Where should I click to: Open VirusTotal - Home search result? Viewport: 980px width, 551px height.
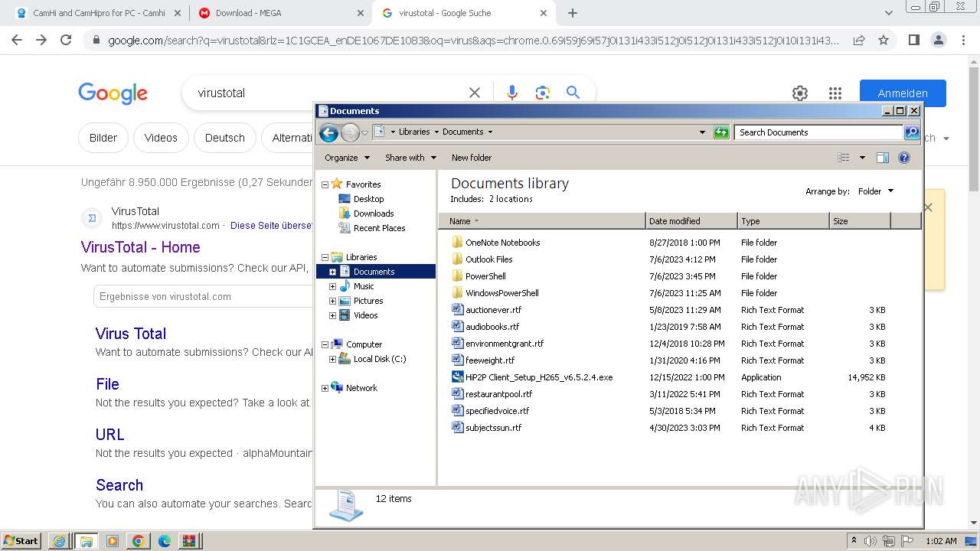click(x=141, y=247)
